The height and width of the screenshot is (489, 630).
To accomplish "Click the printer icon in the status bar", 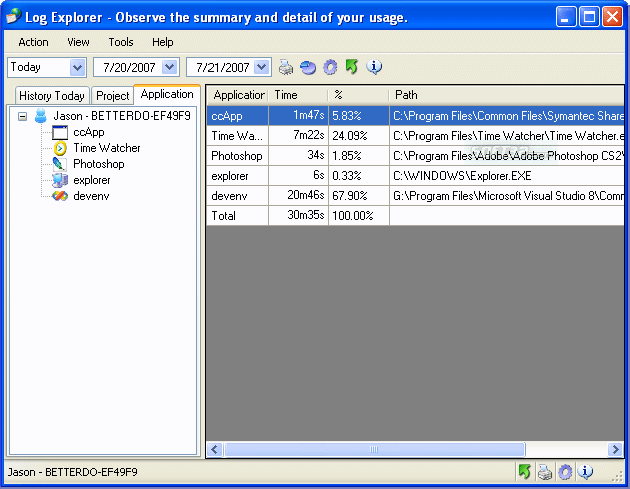I will point(545,472).
